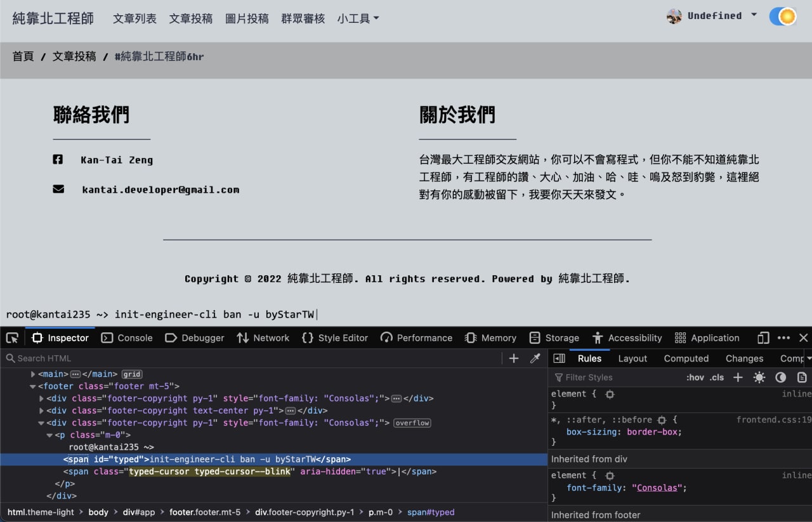Open the DevTools more options ellipsis menu
812x522 pixels.
tap(784, 338)
